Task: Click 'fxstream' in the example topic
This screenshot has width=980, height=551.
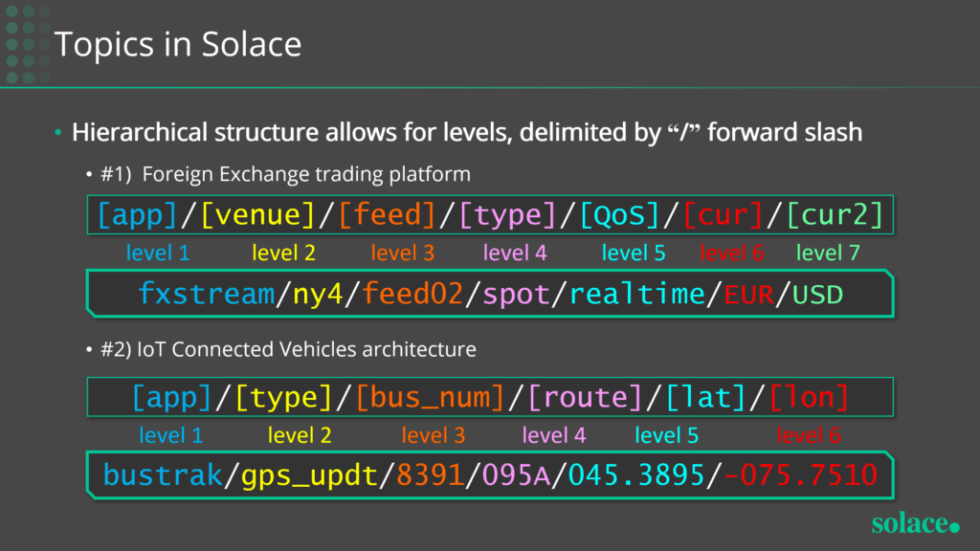Action: (x=207, y=294)
